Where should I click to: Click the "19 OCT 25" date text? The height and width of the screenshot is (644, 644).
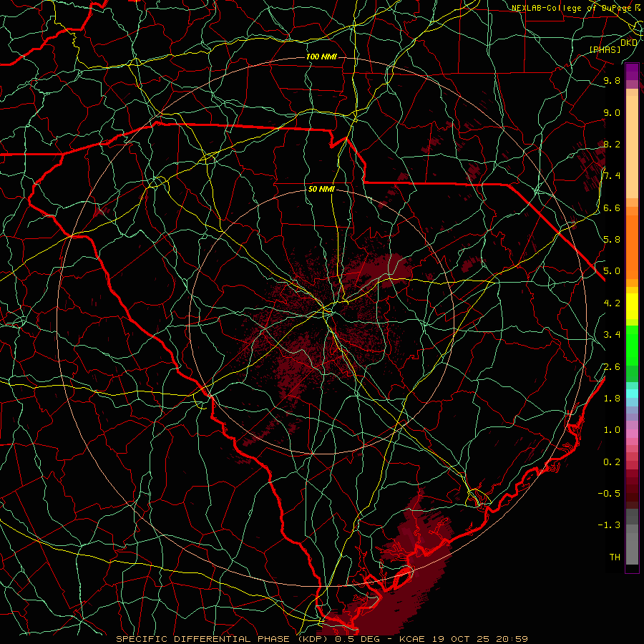click(x=459, y=639)
